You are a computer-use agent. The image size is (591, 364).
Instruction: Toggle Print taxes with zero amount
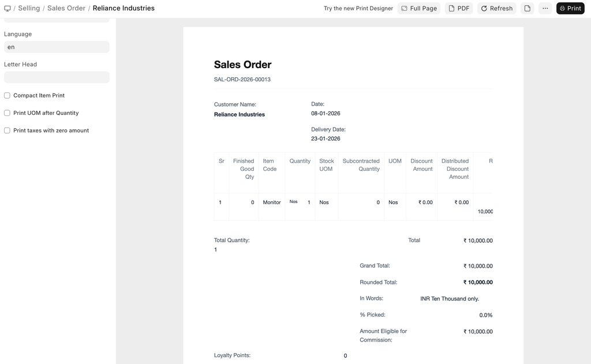(x=8, y=130)
